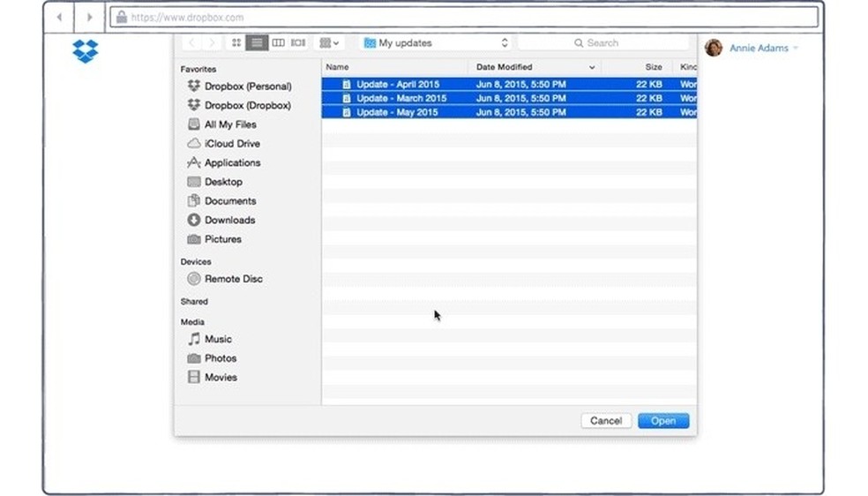
Task: Click document icon of March 2015 update
Action: click(347, 98)
